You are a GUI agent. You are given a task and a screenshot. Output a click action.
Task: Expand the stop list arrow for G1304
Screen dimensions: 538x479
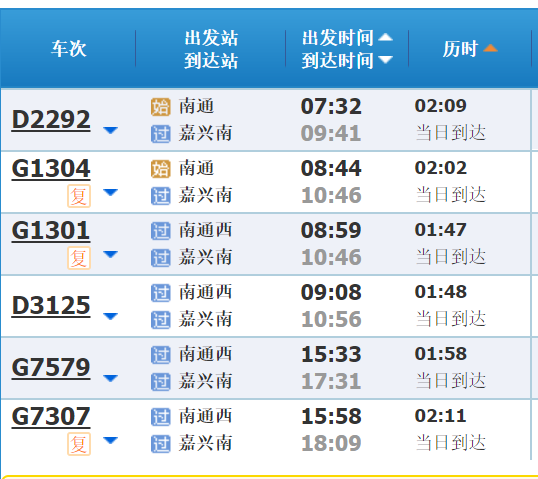pos(110,192)
